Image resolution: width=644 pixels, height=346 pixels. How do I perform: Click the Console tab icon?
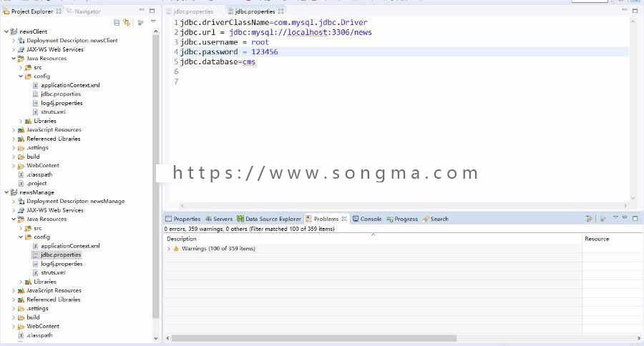click(x=356, y=219)
